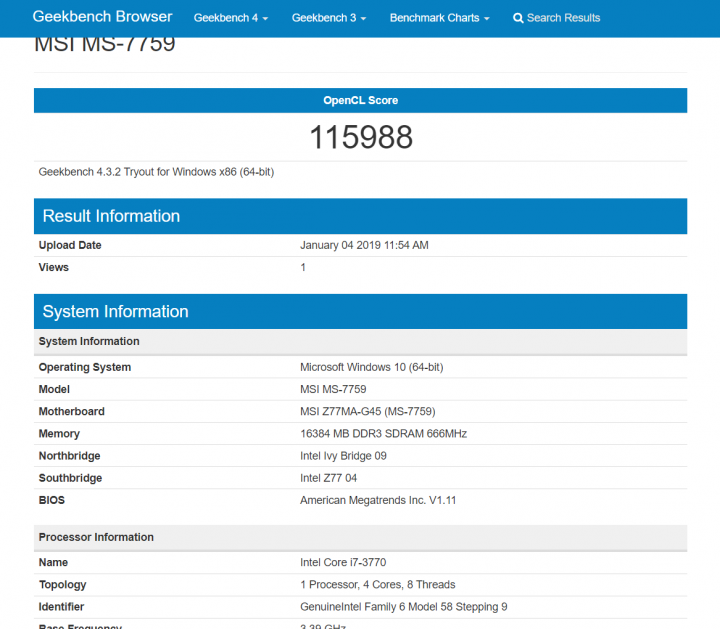Click the Processor Information subheader

click(360, 537)
